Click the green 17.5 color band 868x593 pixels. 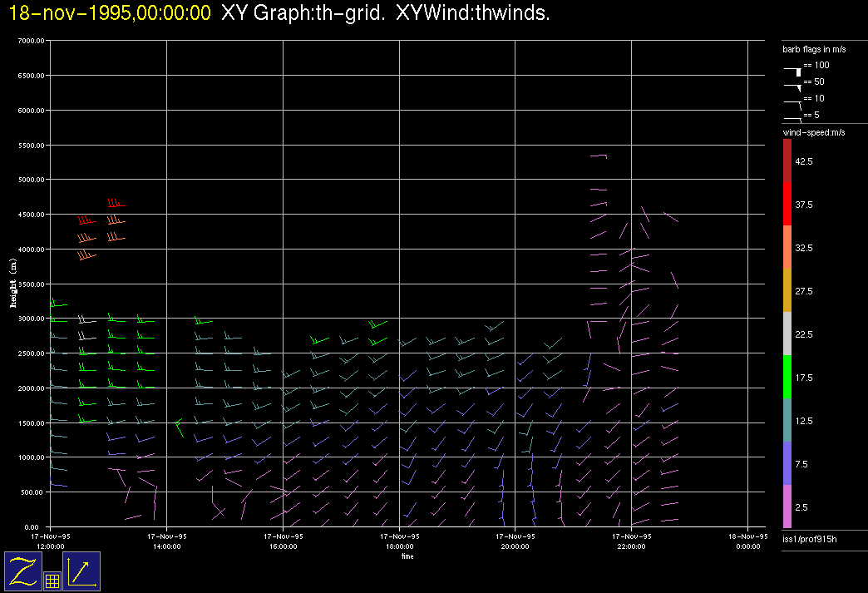click(x=787, y=377)
